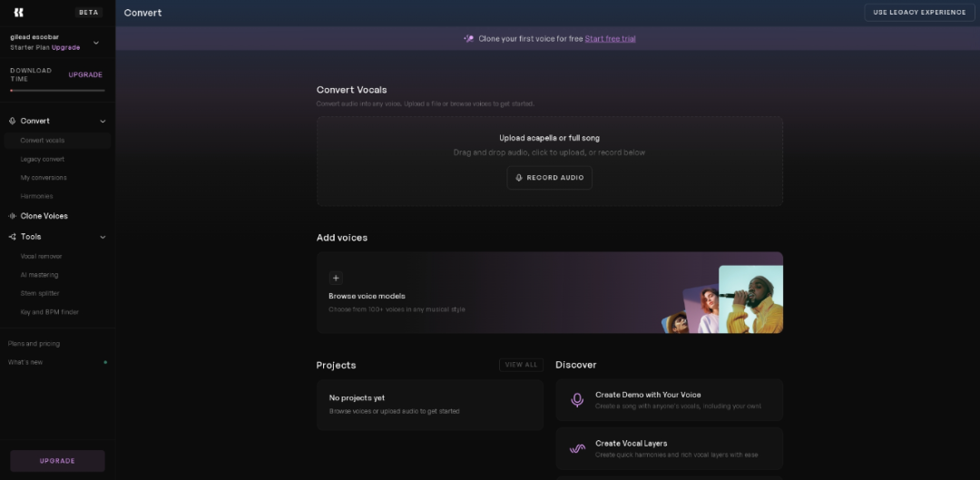Collapse the Convert section chevron
The width and height of the screenshot is (980, 480).
point(103,122)
